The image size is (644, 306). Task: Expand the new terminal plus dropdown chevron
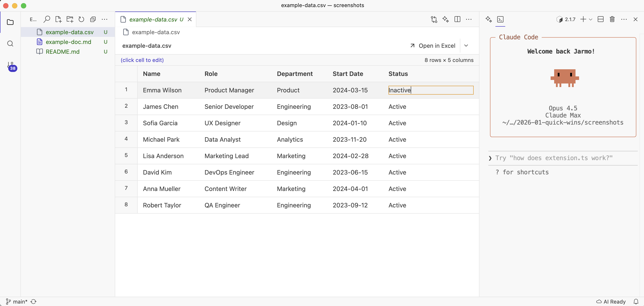(x=590, y=20)
